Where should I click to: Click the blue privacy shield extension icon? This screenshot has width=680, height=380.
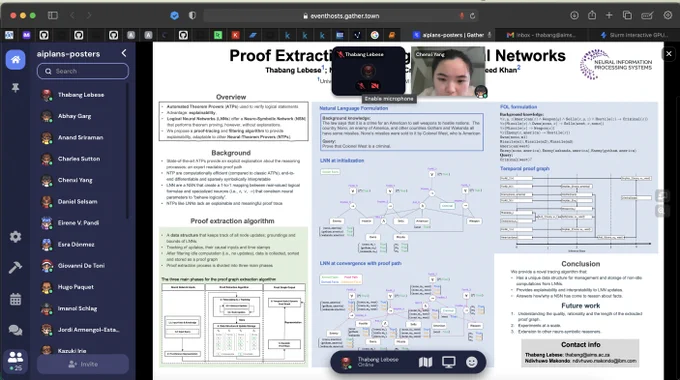coord(174,16)
